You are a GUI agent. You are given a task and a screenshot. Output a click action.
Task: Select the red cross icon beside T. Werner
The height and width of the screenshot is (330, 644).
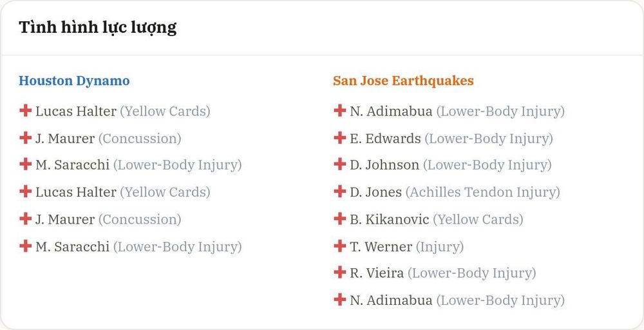pos(339,246)
